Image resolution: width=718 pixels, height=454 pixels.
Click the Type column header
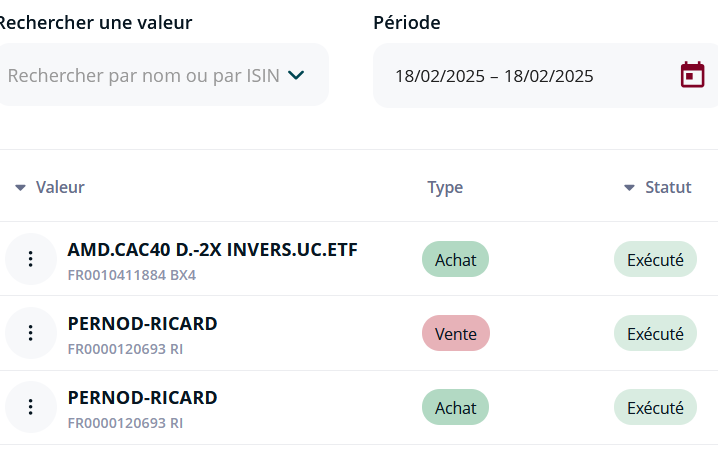pyautogui.click(x=445, y=187)
